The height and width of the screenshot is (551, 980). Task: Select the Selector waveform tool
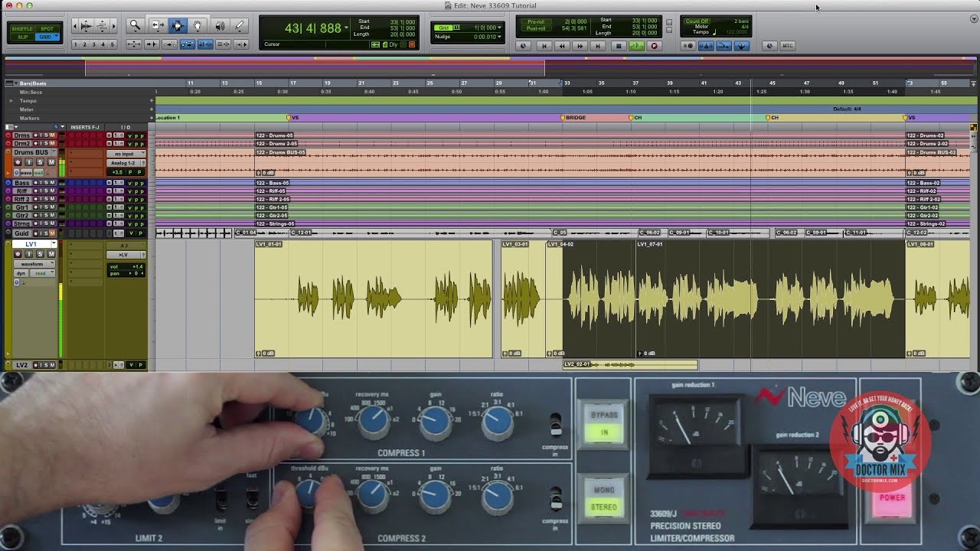178,25
